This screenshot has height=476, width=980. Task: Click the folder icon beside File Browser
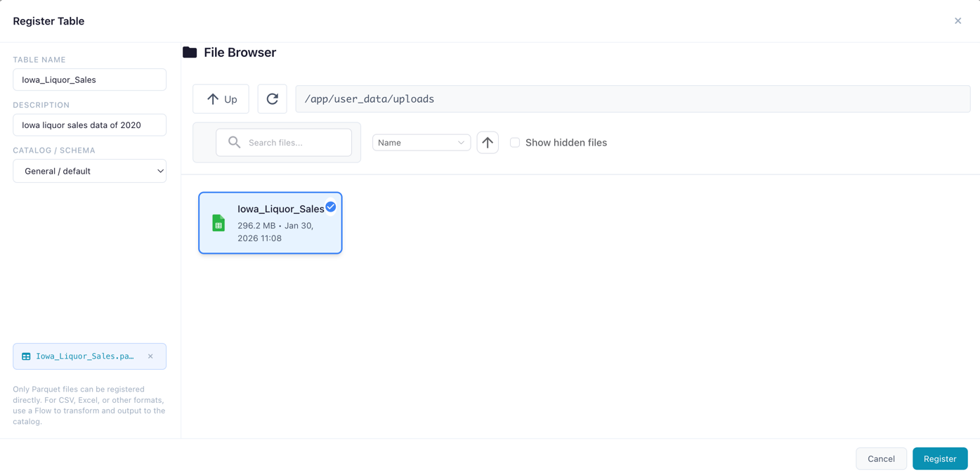pyautogui.click(x=190, y=53)
